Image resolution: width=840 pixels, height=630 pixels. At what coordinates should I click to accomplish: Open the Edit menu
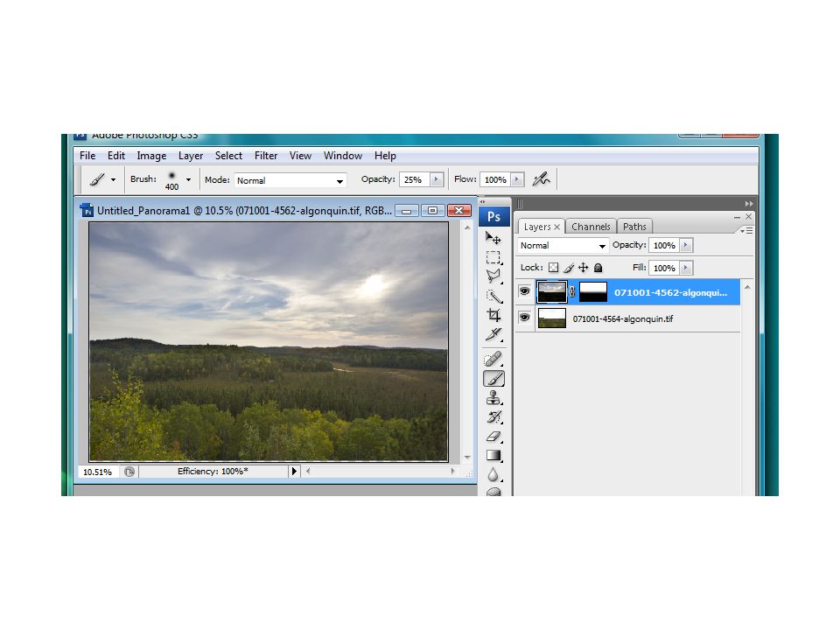tap(115, 156)
